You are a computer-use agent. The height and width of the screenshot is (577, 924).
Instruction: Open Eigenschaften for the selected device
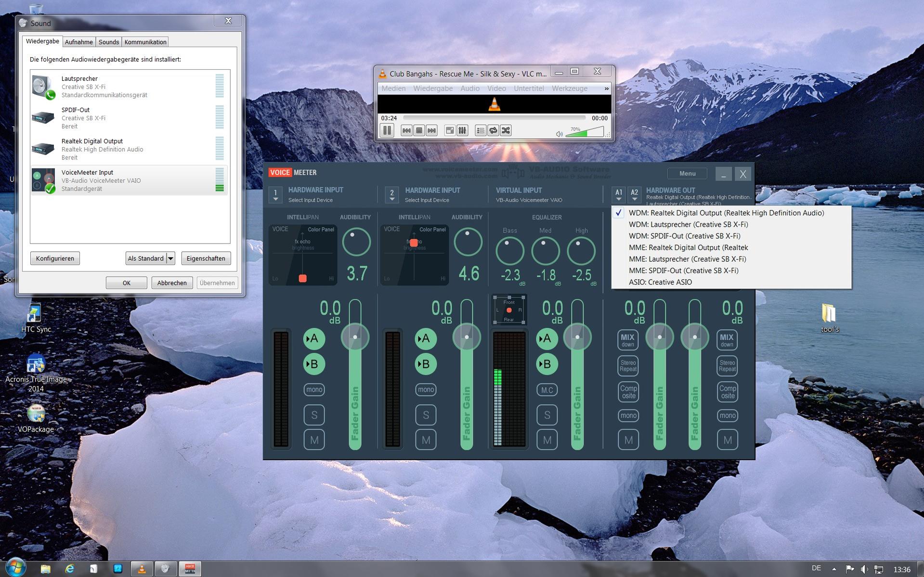click(206, 258)
